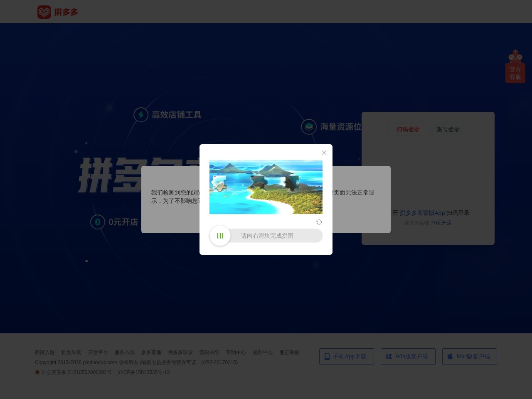Viewport: 532px width, 399px height.
Task: Open the 官方客服 support widget
Action: click(515, 66)
